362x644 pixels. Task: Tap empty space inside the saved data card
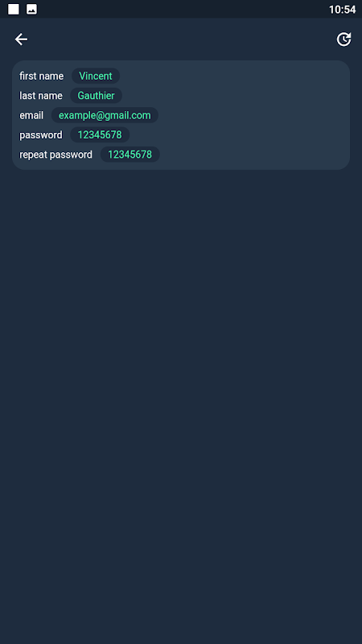coord(254,135)
